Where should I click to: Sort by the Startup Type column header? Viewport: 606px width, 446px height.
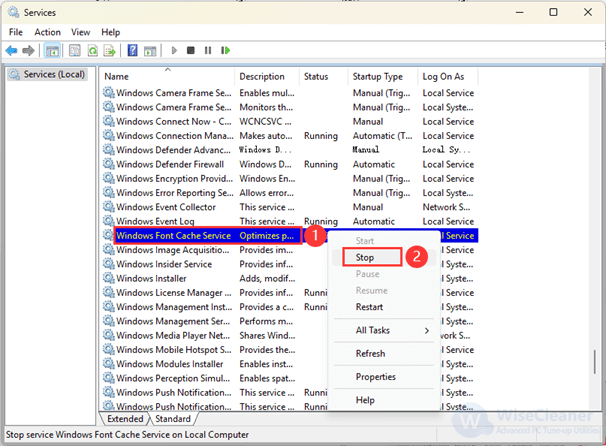(x=383, y=77)
